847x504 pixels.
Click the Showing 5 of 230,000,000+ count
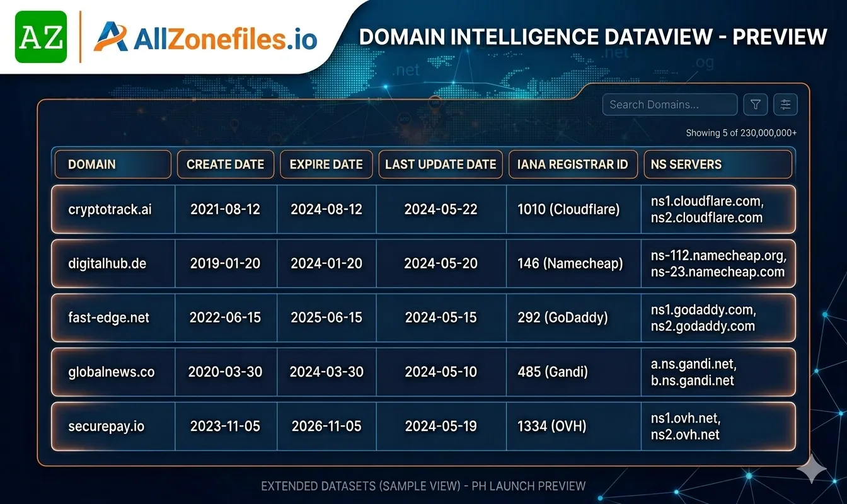pyautogui.click(x=741, y=133)
